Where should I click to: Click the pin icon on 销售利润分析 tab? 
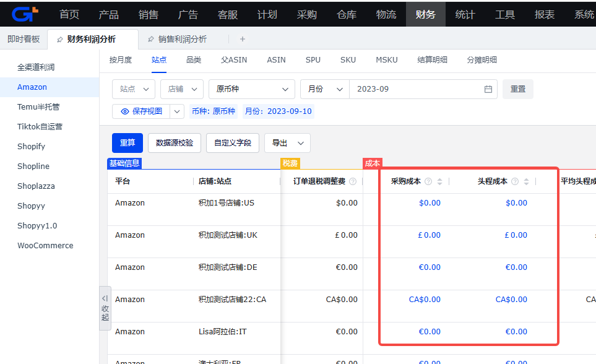[x=151, y=39]
